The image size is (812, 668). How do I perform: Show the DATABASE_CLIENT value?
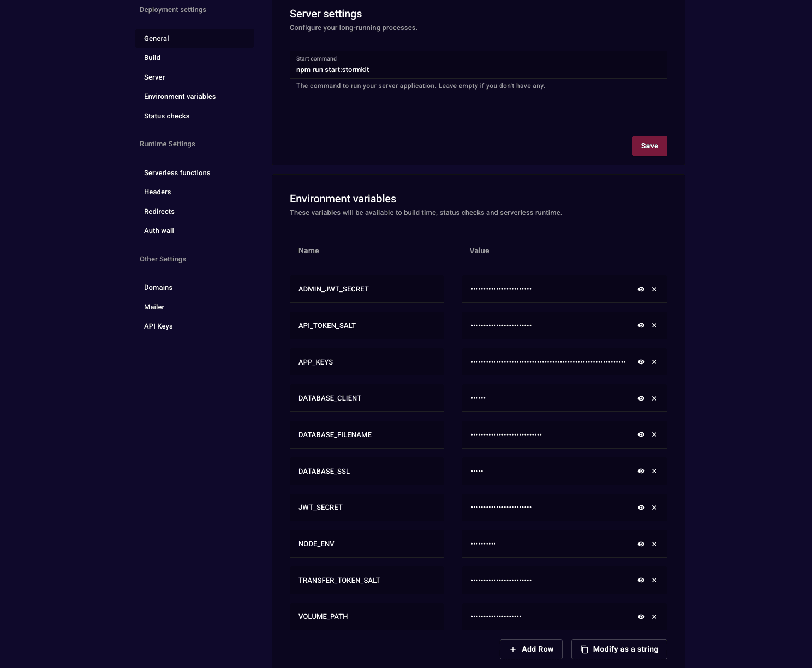point(641,398)
